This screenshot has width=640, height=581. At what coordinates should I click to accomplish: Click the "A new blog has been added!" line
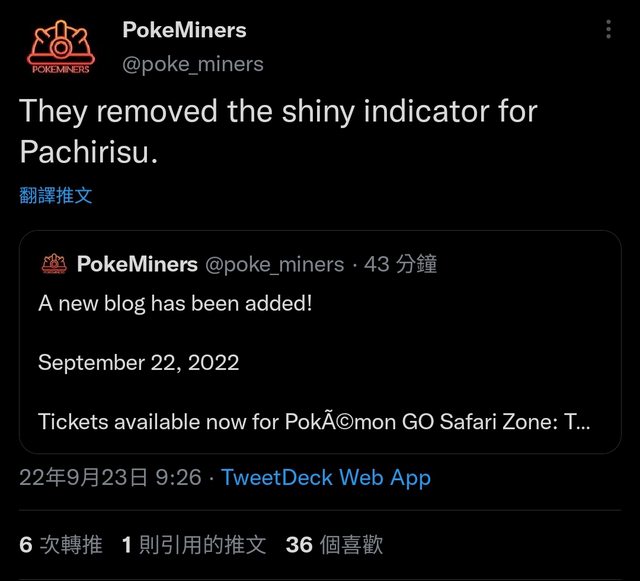click(175, 303)
